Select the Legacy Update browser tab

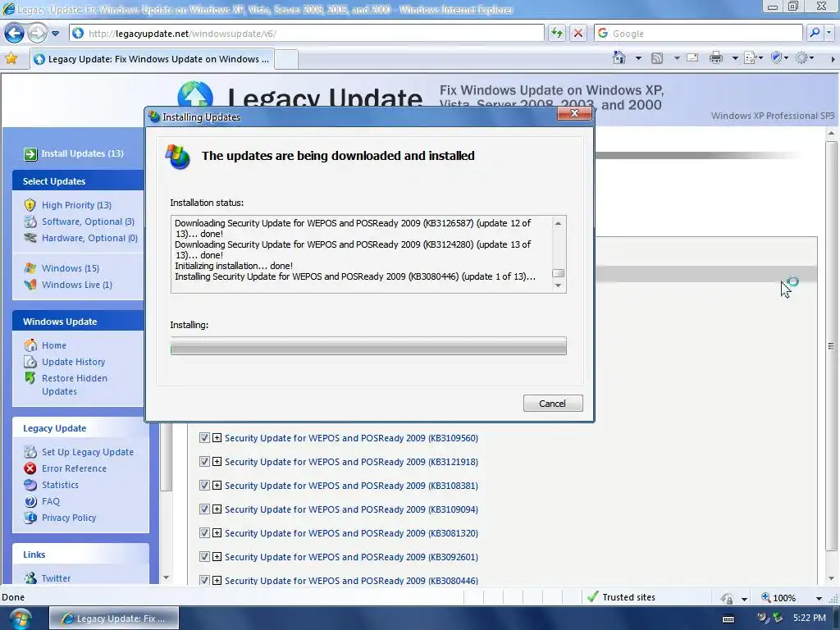pyautogui.click(x=152, y=59)
